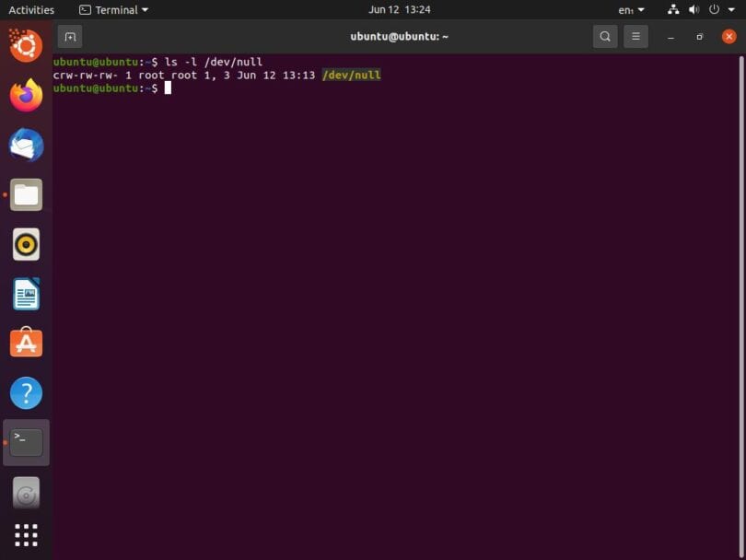The height and width of the screenshot is (560, 746).
Task: Show the Applications grid
Action: click(x=25, y=534)
